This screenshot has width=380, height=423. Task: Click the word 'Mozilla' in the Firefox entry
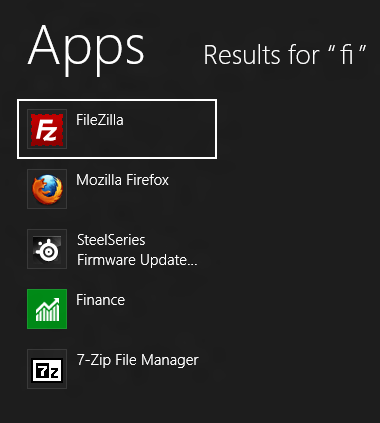(x=99, y=180)
